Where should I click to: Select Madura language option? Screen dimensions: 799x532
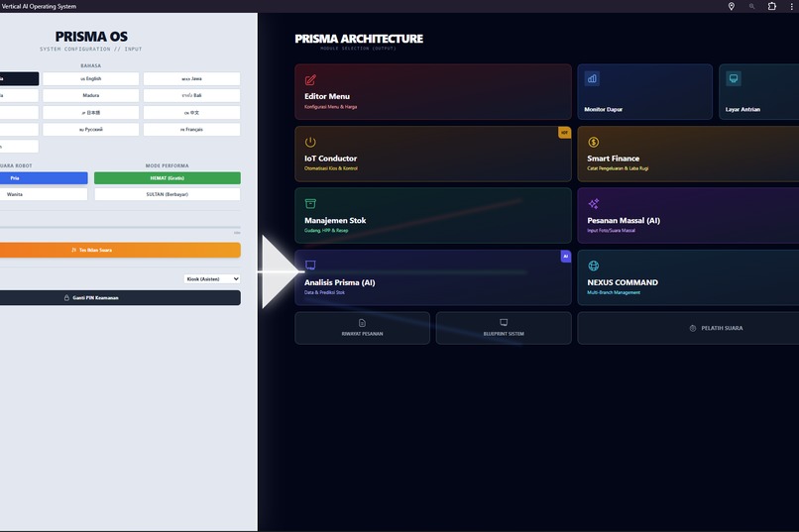pyautogui.click(x=90, y=96)
